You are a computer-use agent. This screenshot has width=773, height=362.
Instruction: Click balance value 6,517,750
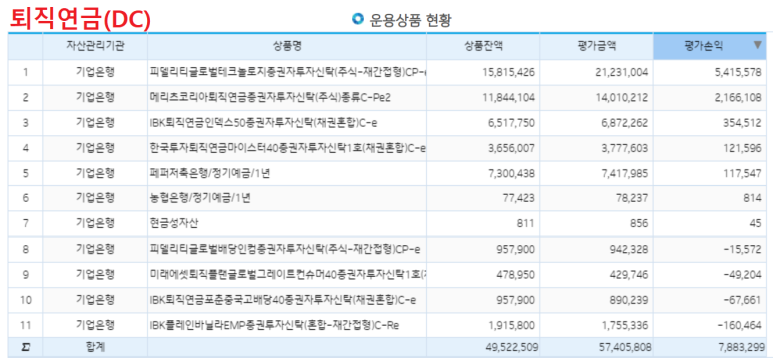pos(510,123)
